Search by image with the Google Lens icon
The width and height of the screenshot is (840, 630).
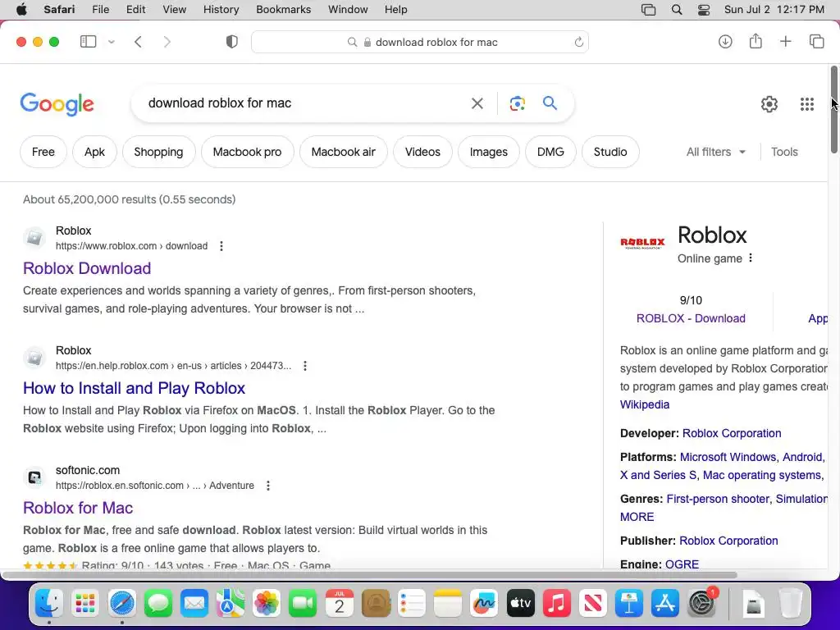tap(517, 103)
